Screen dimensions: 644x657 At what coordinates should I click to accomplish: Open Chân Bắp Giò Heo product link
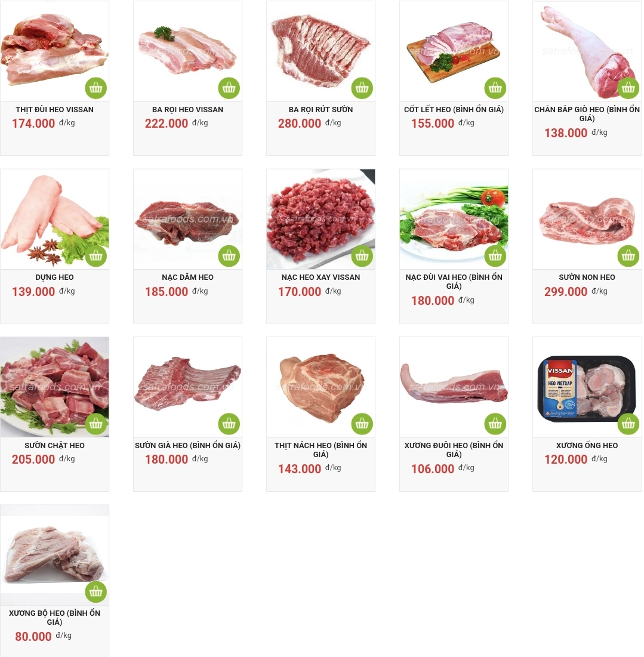tap(587, 113)
